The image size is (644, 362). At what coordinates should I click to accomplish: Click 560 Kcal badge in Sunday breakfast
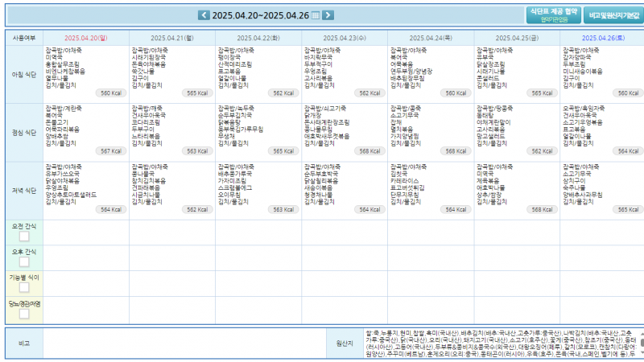[x=110, y=93]
